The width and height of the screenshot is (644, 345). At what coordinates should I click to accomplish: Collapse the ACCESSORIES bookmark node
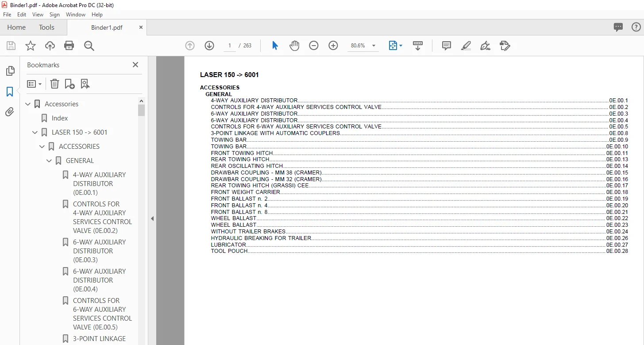(42, 147)
